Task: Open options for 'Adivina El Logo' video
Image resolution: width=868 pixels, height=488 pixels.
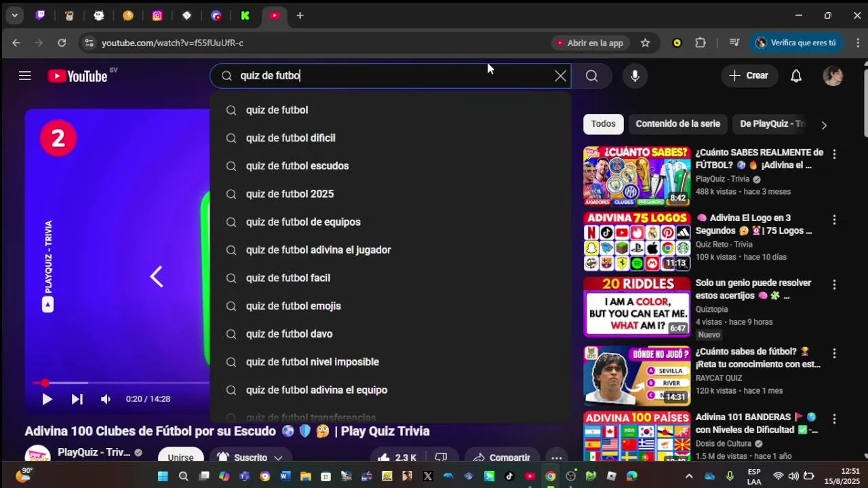Action: pos(834,220)
